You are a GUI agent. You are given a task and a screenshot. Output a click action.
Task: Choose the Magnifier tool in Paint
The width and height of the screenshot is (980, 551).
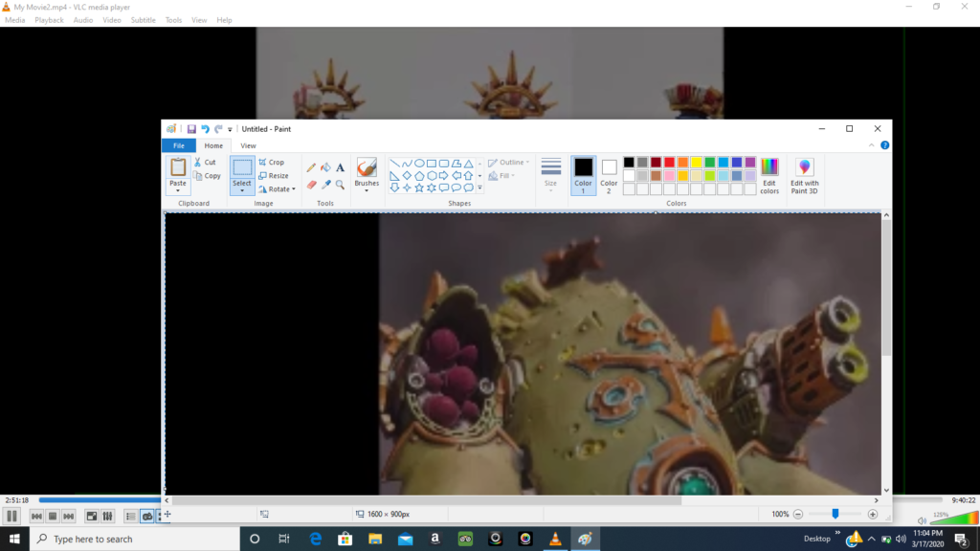340,185
